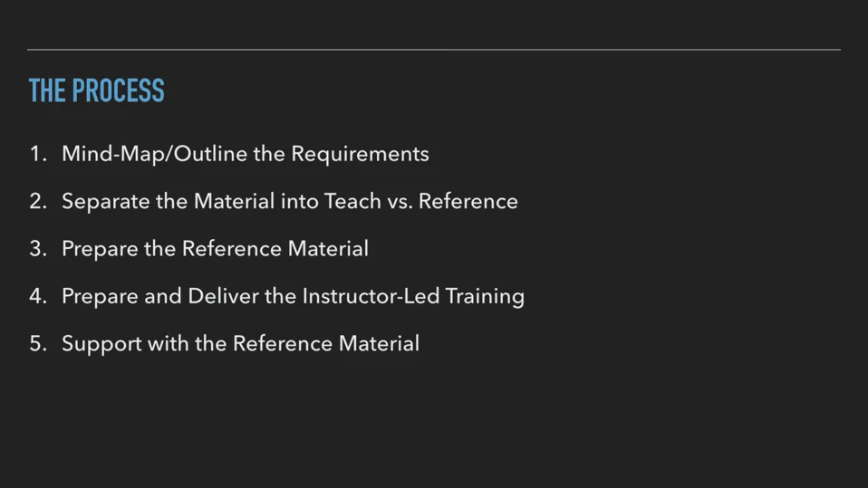The width and height of the screenshot is (868, 488).
Task: Click the word "Training" in step four
Action: (485, 297)
